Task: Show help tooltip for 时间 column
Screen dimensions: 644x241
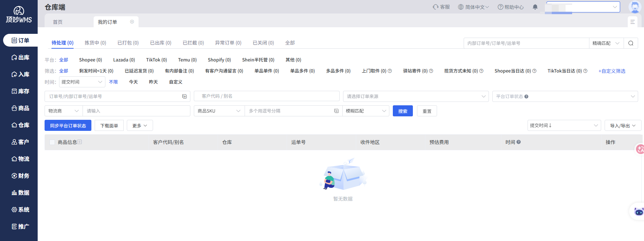Action: 519,142
